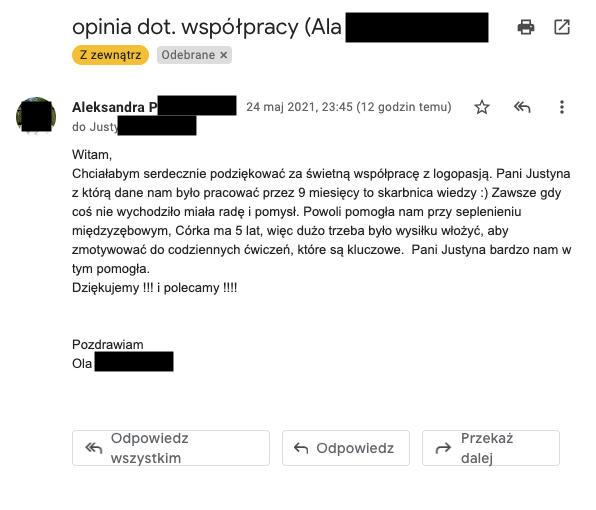Click the Odpowiedz wszystkim button
Viewport: 596px width, 510px height.
[171, 448]
